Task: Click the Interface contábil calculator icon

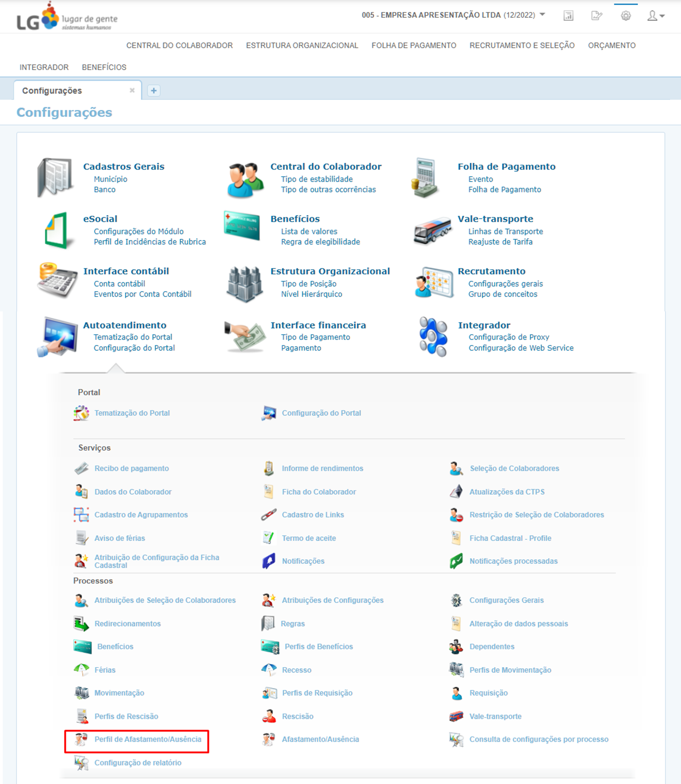Action: click(x=57, y=281)
